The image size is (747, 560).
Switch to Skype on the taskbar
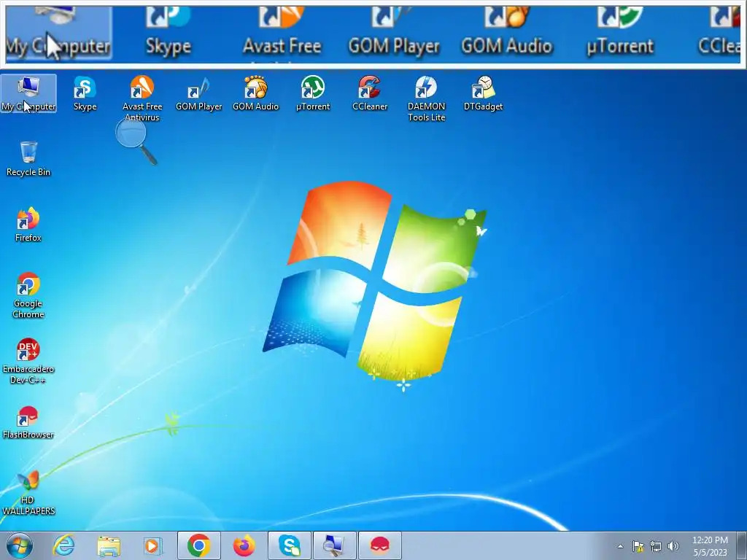(289, 545)
